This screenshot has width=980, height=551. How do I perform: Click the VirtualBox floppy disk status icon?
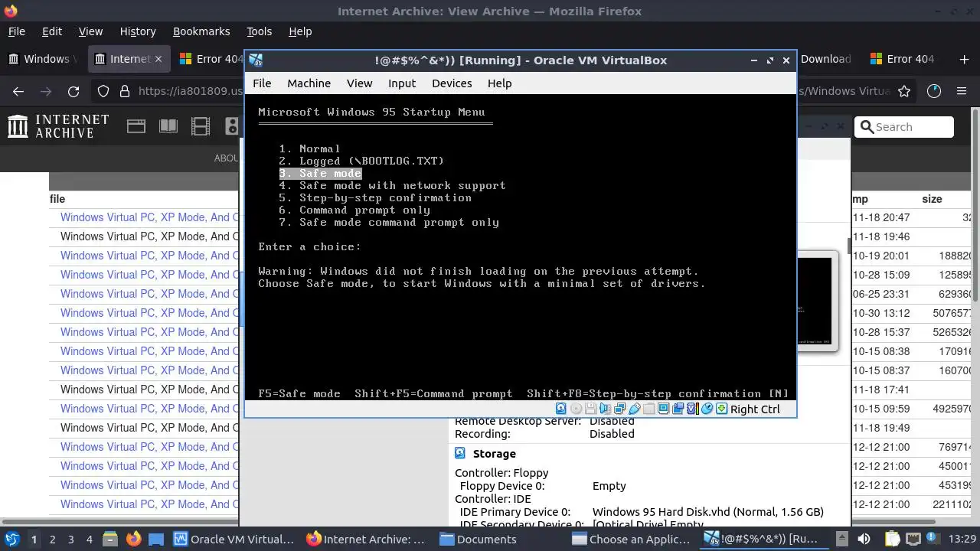590,409
